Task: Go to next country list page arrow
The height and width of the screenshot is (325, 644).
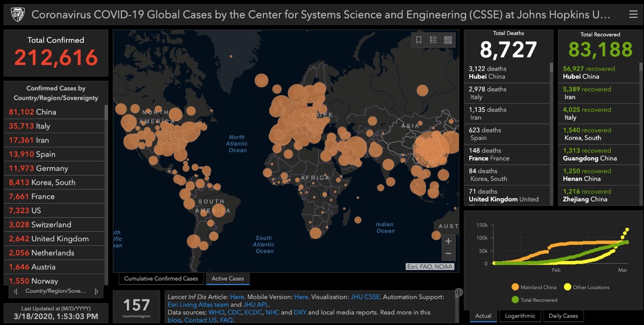Action: pyautogui.click(x=96, y=291)
